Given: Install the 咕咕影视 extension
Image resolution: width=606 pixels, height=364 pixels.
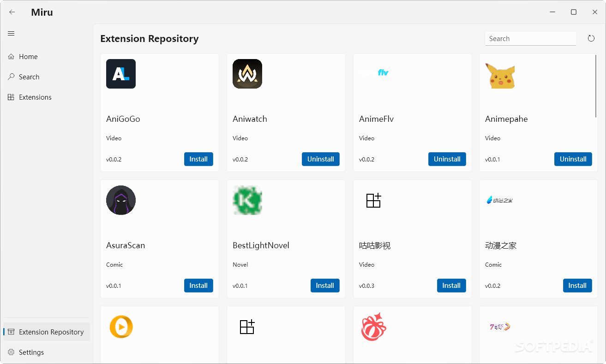Looking at the screenshot, I should coord(451,286).
